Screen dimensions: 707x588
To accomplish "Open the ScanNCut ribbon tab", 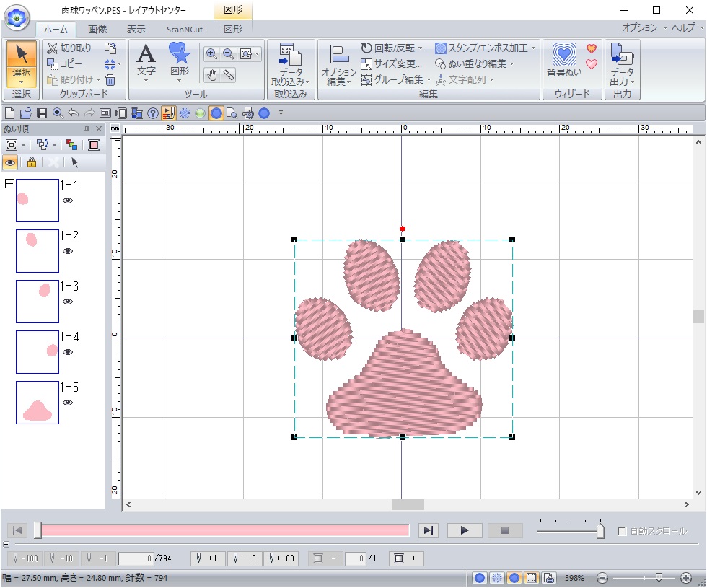I will (183, 29).
